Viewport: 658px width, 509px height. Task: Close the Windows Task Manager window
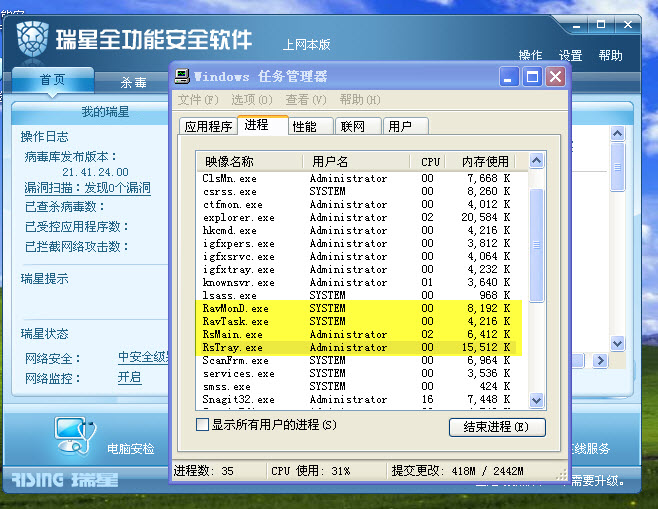pyautogui.click(x=555, y=77)
